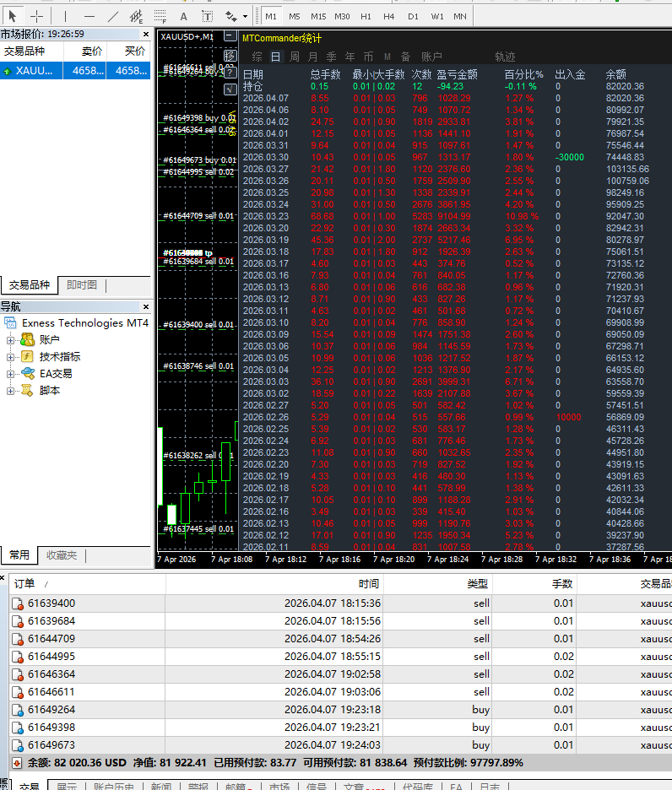Choose the trendline drawing tool
The image size is (672, 790).
pyautogui.click(x=113, y=16)
